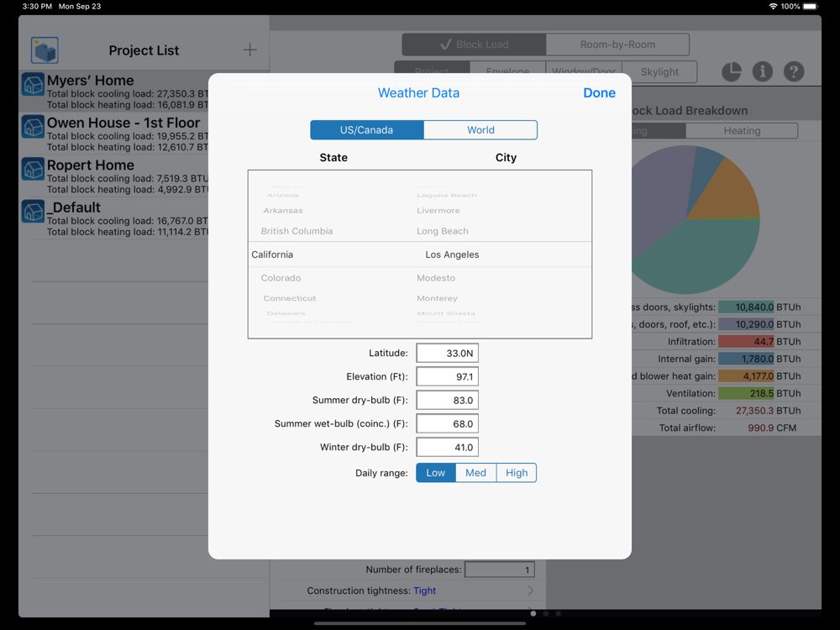
Task: Pick British Columbia in state picker
Action: (297, 231)
